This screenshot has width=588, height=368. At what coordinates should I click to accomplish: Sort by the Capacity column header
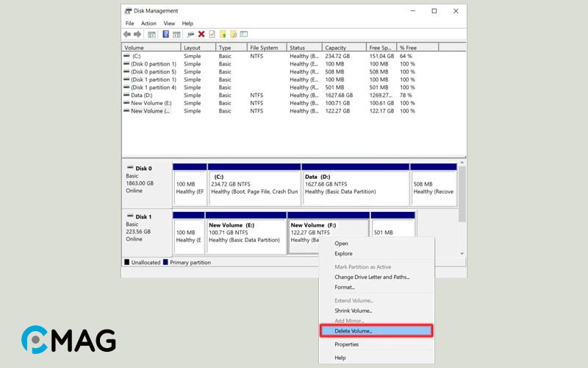[344, 48]
